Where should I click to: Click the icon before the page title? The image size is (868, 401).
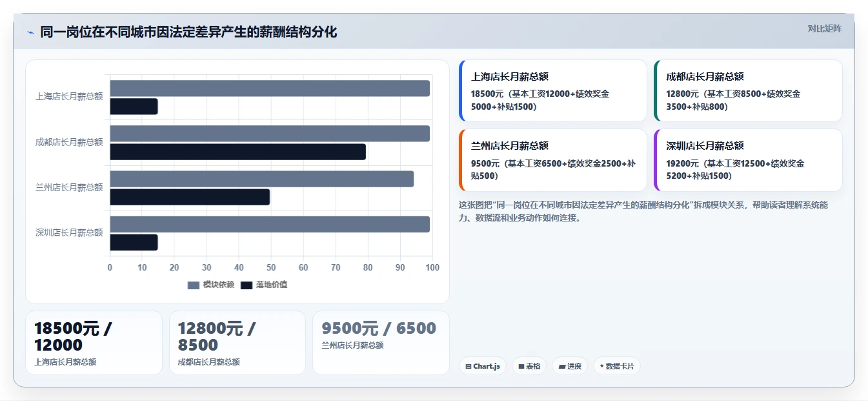[x=30, y=32]
